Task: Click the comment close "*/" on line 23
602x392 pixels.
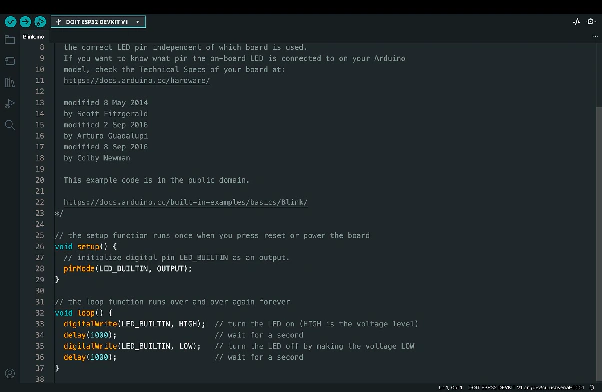Action: [59, 213]
